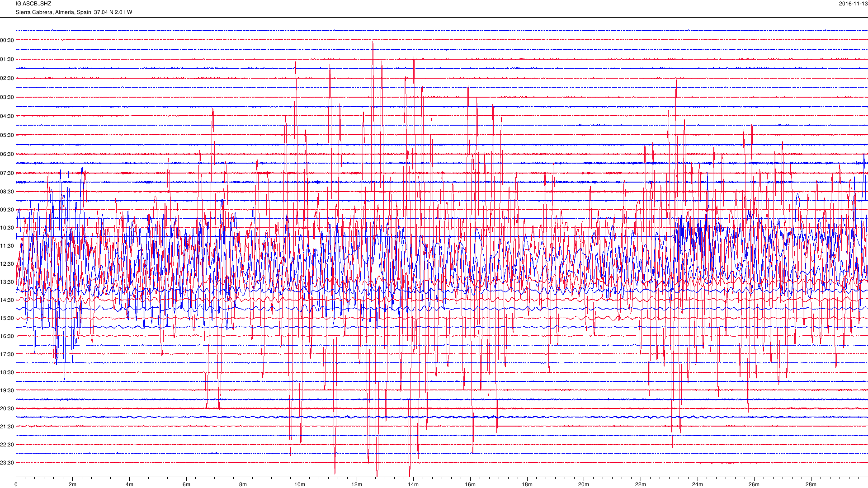The width and height of the screenshot is (868, 488).
Task: Click the 26m tick label
Action: (x=754, y=484)
